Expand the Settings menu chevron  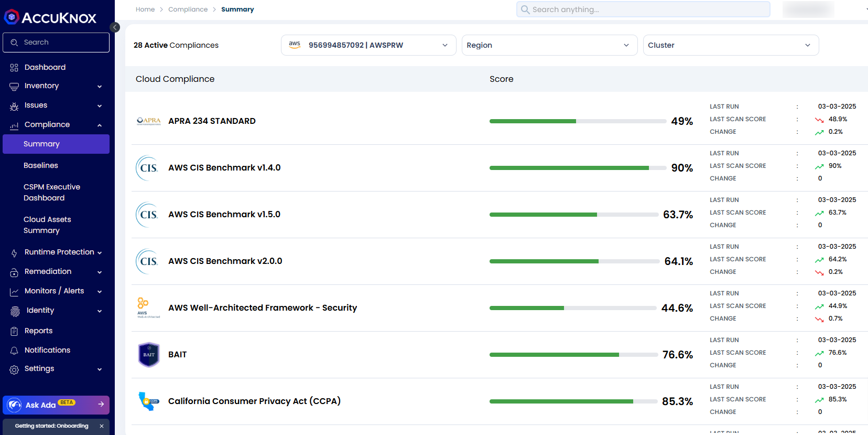pos(100,369)
